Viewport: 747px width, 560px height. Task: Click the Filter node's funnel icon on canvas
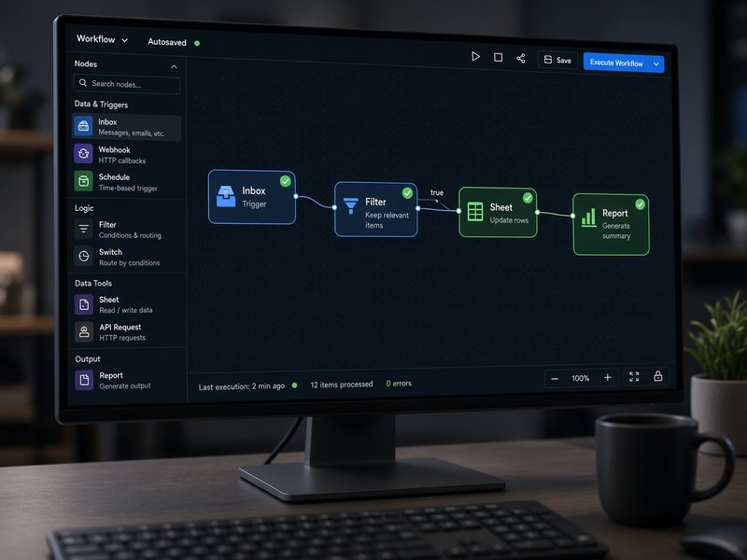pyautogui.click(x=351, y=205)
